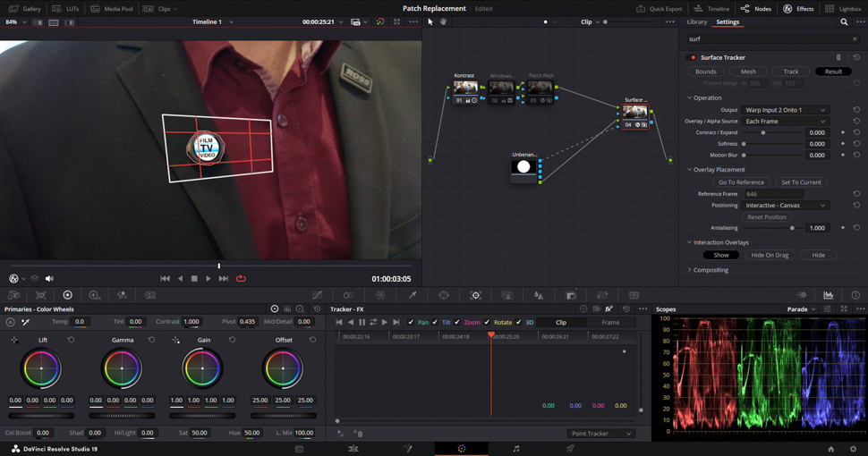Select Show interaction overlays
This screenshot has height=456, width=868.
pyautogui.click(x=721, y=255)
